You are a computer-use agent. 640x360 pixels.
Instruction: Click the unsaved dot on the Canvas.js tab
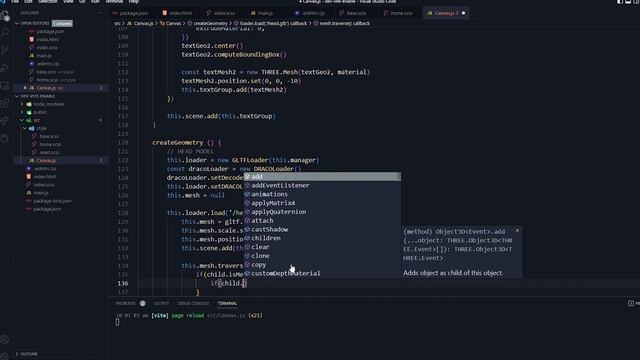click(x=463, y=13)
